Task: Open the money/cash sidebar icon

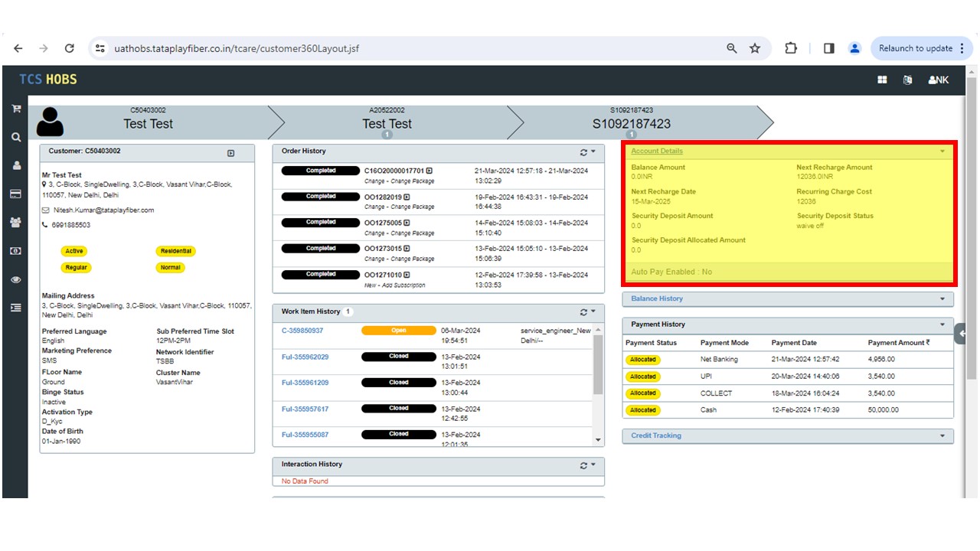Action: pos(15,251)
